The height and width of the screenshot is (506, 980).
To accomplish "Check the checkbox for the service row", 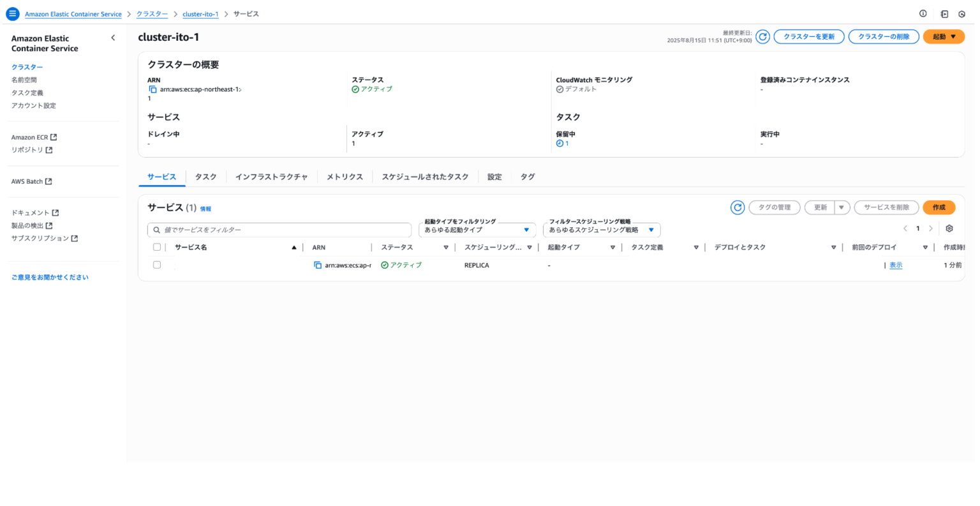I will [157, 264].
